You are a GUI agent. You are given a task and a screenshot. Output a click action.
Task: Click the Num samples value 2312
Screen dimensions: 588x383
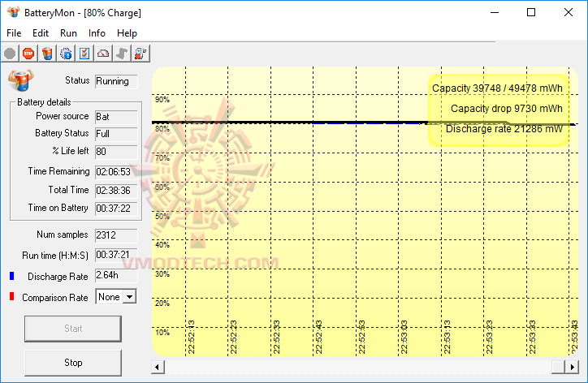(116, 235)
